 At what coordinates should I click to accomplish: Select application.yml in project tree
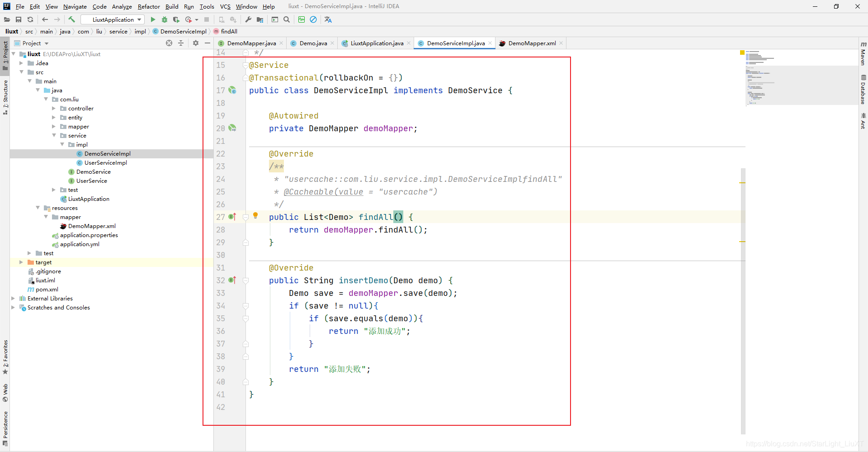(x=80, y=244)
